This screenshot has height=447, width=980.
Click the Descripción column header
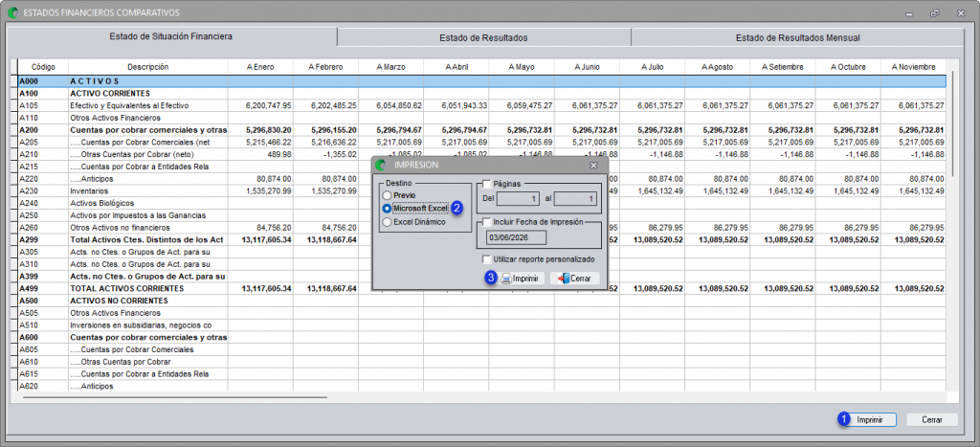coord(148,67)
